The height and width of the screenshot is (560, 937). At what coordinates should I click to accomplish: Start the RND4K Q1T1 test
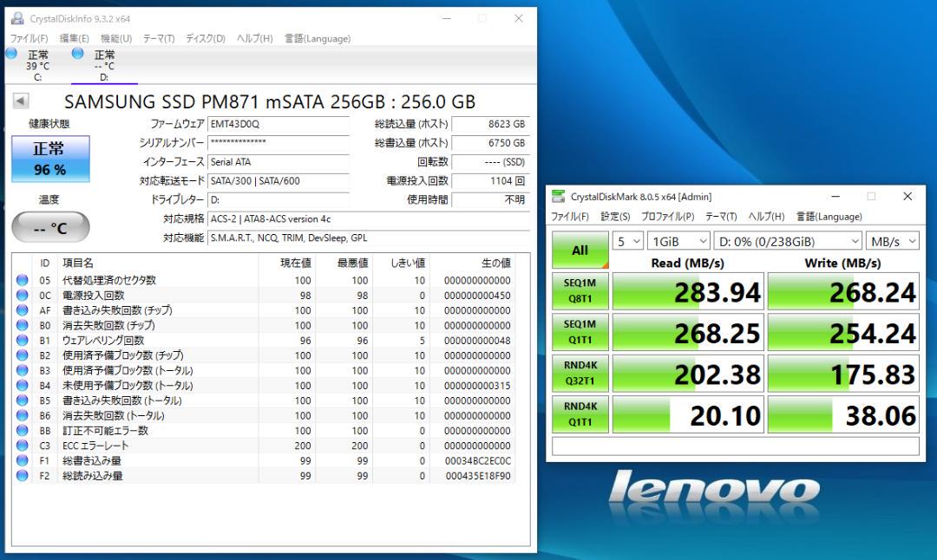580,414
